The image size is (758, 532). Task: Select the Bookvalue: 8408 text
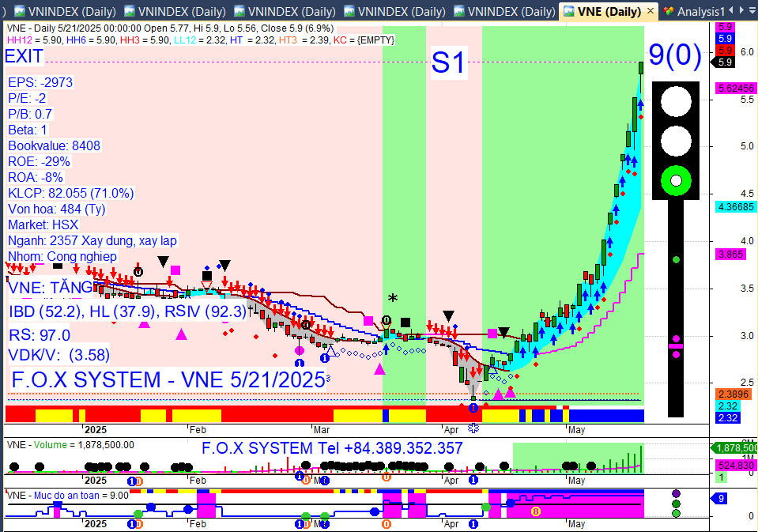click(54, 145)
